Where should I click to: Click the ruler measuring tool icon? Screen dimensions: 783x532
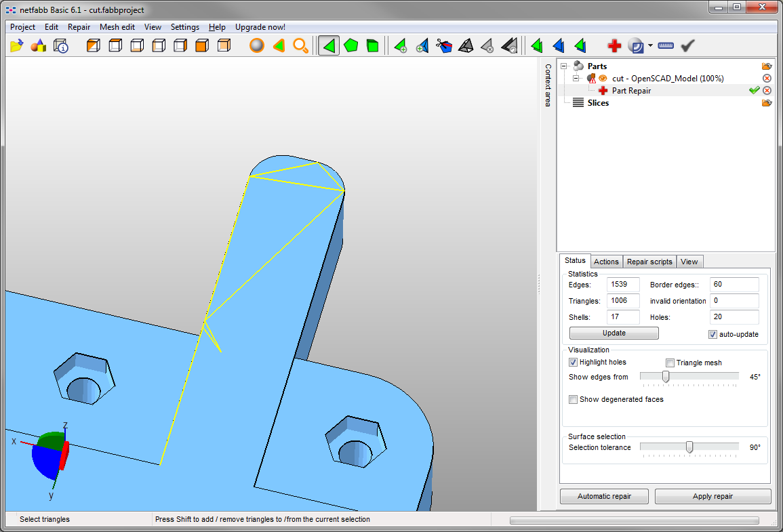point(666,46)
